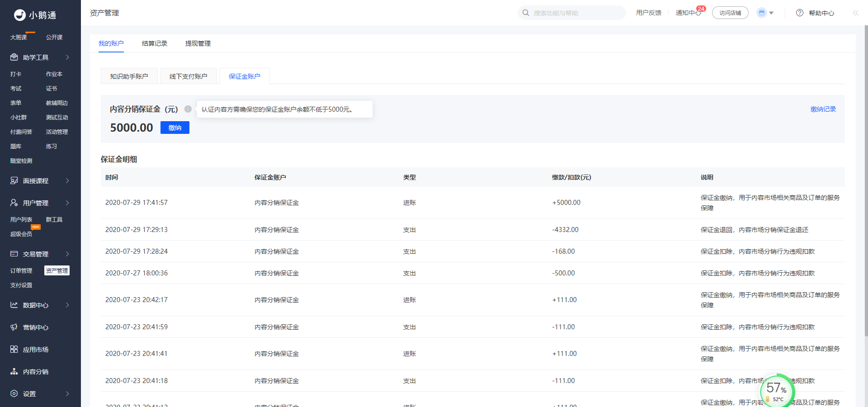Open the 缴纳记录 link
This screenshot has height=407, width=868.
pos(823,109)
